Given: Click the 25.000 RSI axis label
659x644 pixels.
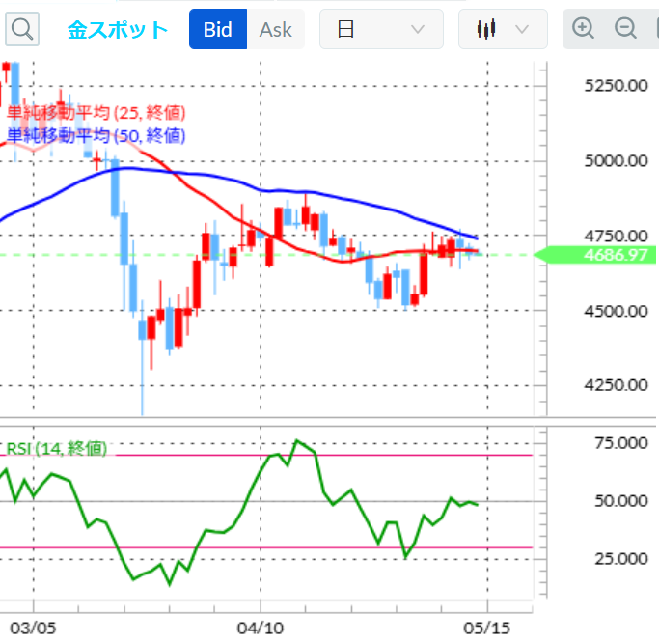Looking at the screenshot, I should (x=621, y=559).
